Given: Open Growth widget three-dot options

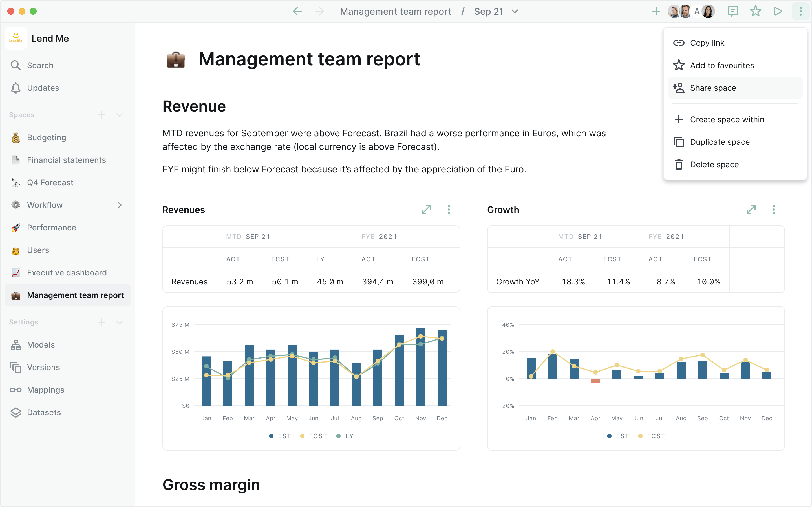Looking at the screenshot, I should coord(773,210).
